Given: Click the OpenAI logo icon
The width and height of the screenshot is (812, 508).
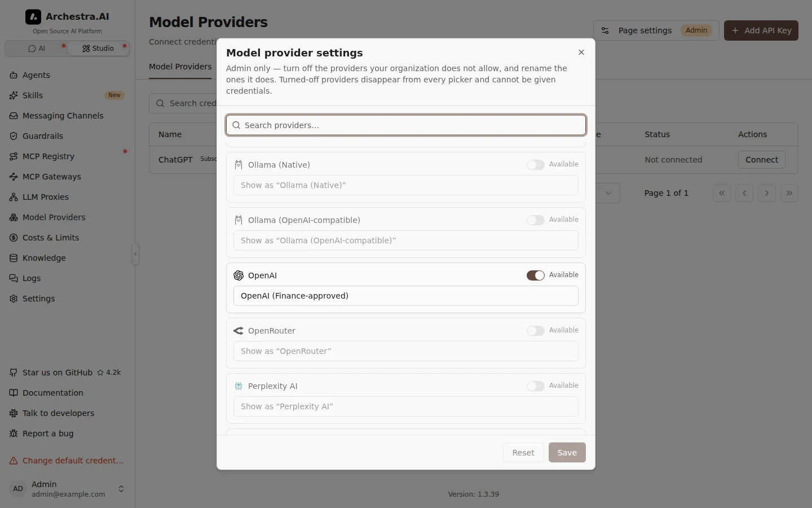Looking at the screenshot, I should [x=239, y=275].
